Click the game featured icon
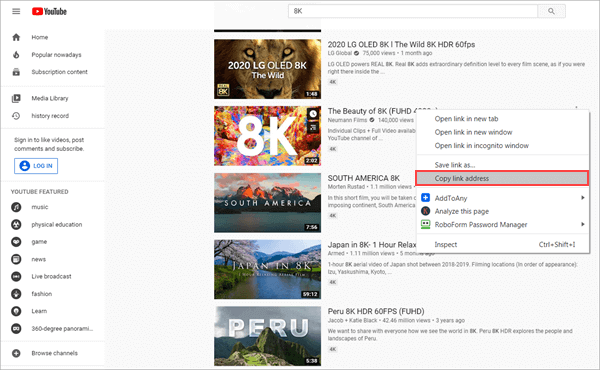 16,242
